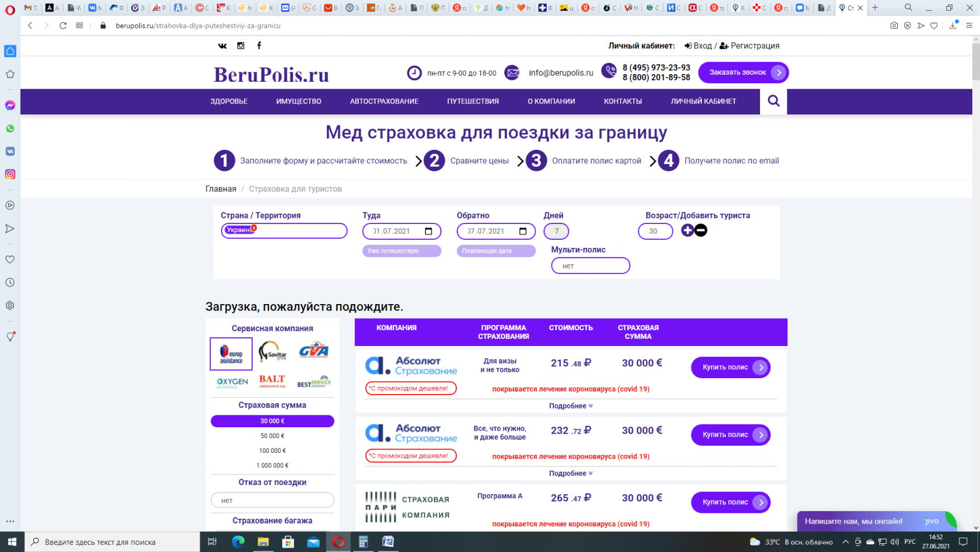Click Заказать звонок button
The image size is (980, 552).
coord(743,72)
